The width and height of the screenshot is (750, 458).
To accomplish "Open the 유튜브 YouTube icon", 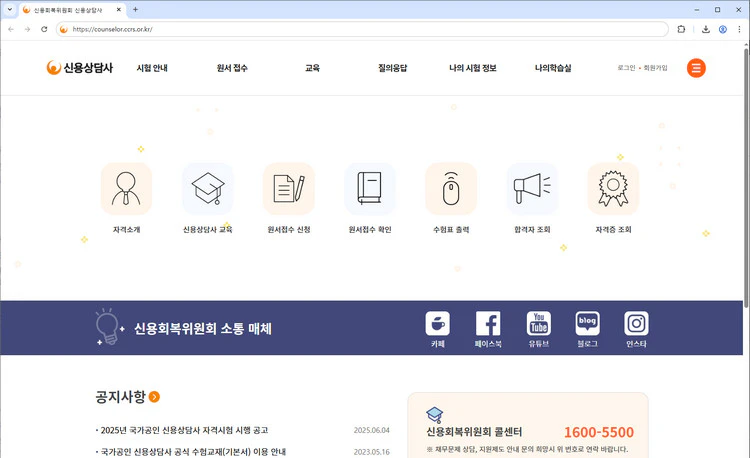I will click(x=539, y=324).
